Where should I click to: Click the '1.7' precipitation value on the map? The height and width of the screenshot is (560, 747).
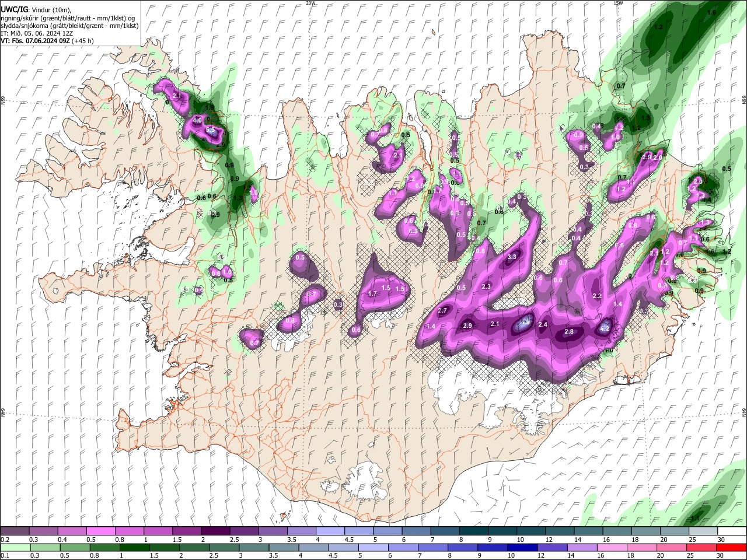[372, 294]
